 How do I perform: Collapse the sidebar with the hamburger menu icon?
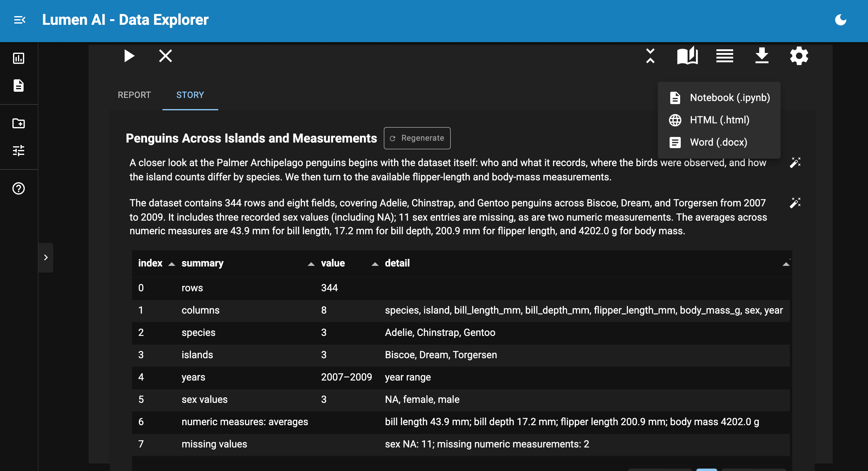20,20
